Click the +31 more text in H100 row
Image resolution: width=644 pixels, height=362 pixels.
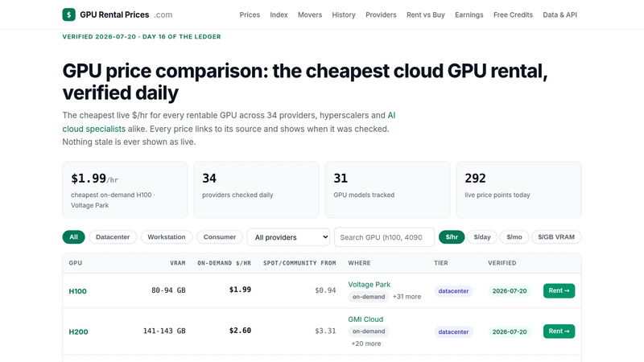(407, 297)
